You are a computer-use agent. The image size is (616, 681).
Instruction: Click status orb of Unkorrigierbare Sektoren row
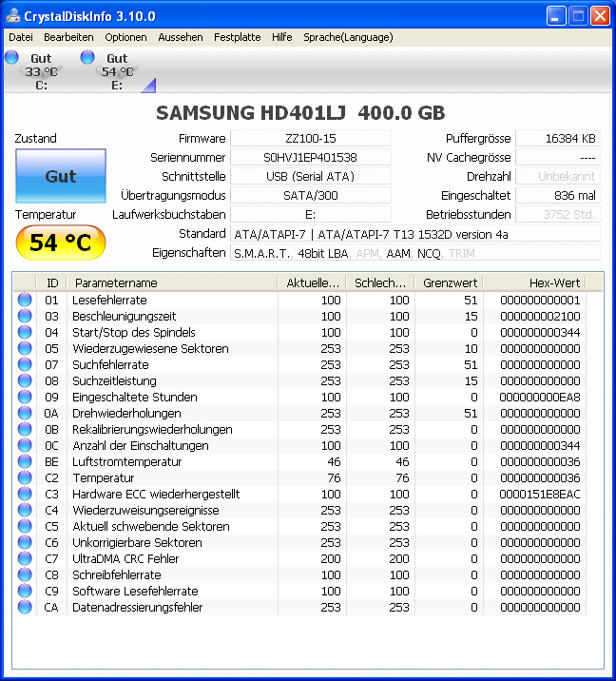click(25, 542)
